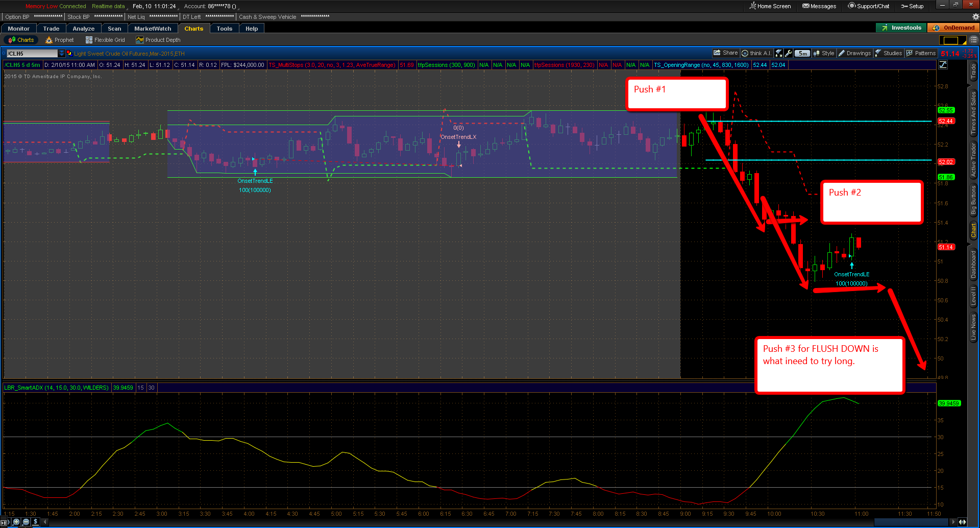Open the Setup menu
The image size is (980, 528).
click(912, 6)
